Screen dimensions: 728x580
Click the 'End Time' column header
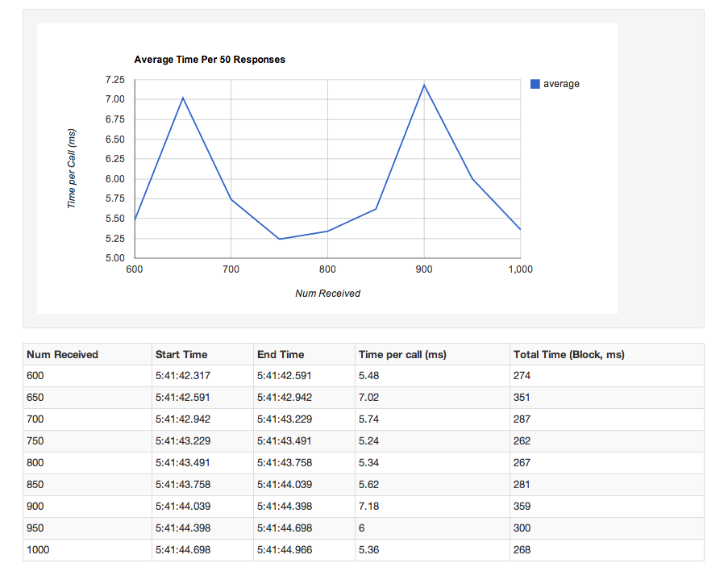click(281, 354)
